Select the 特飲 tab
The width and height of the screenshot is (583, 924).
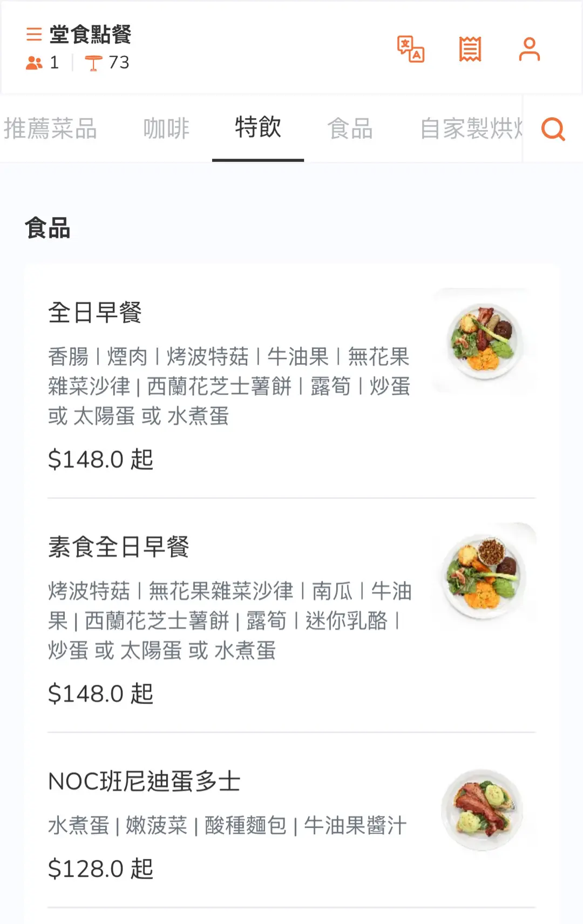258,128
